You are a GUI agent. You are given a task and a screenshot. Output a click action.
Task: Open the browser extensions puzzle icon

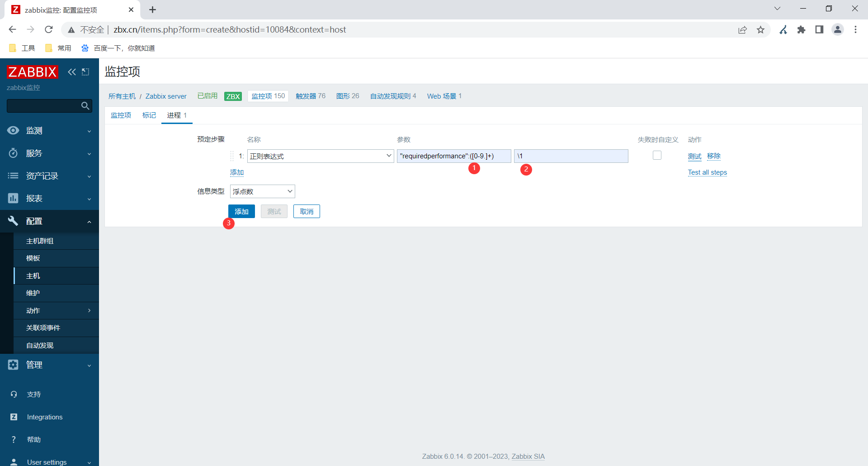(802, 30)
